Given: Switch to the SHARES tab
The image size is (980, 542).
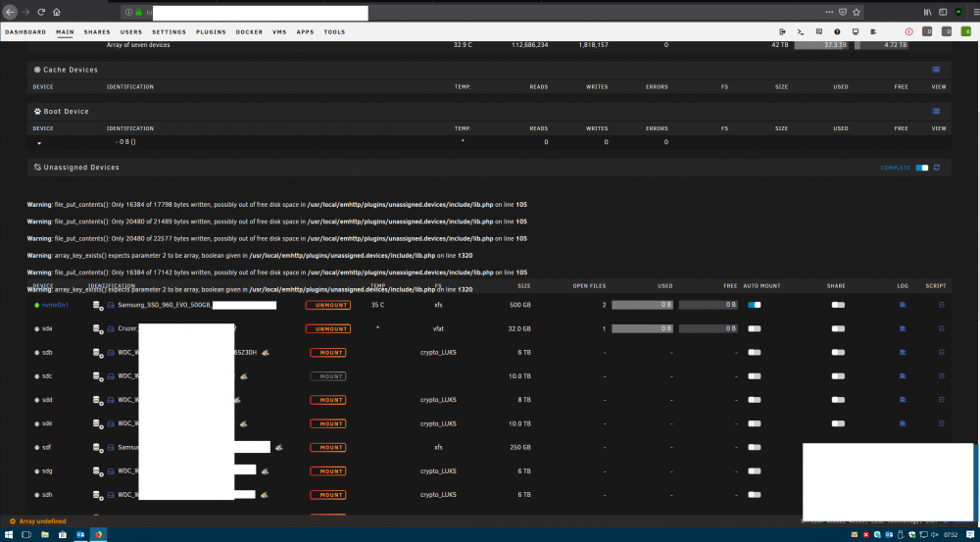Looking at the screenshot, I should [97, 32].
